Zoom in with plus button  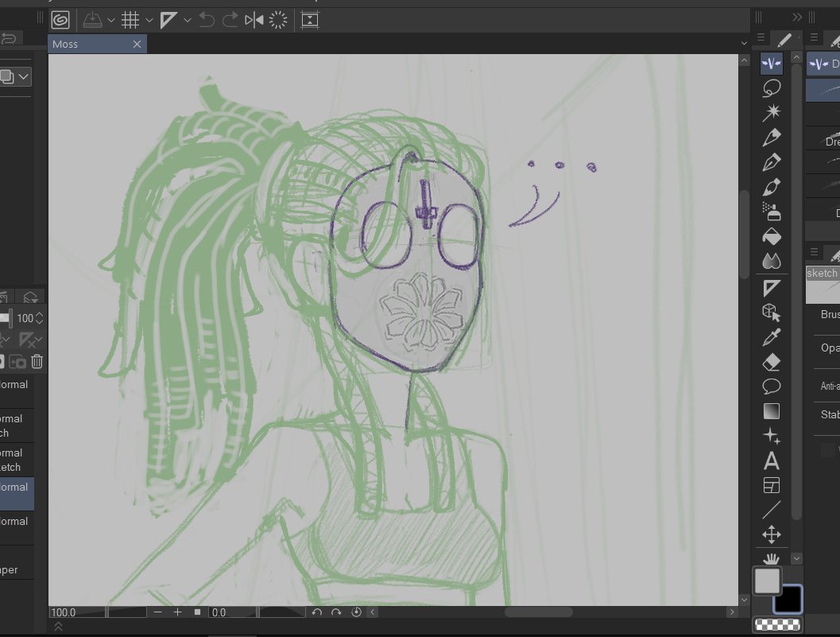177,612
